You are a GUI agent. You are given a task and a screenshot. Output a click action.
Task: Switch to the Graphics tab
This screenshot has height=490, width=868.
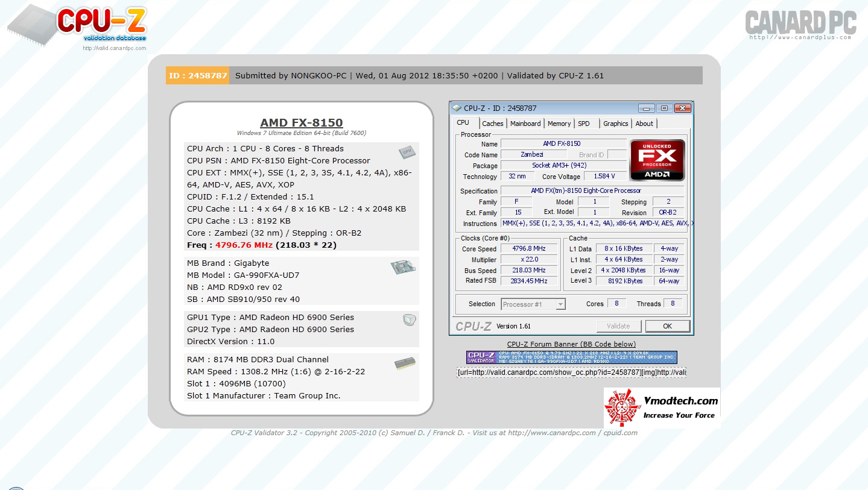(616, 124)
